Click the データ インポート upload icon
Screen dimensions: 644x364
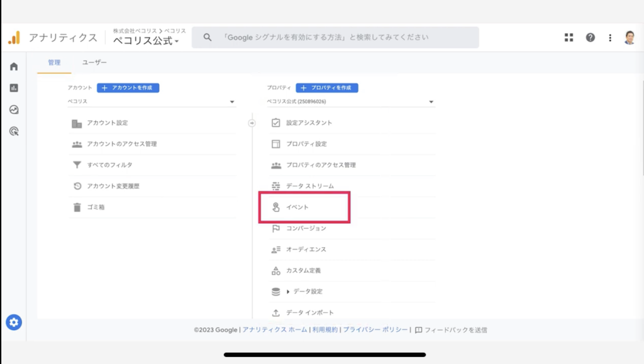click(x=276, y=312)
